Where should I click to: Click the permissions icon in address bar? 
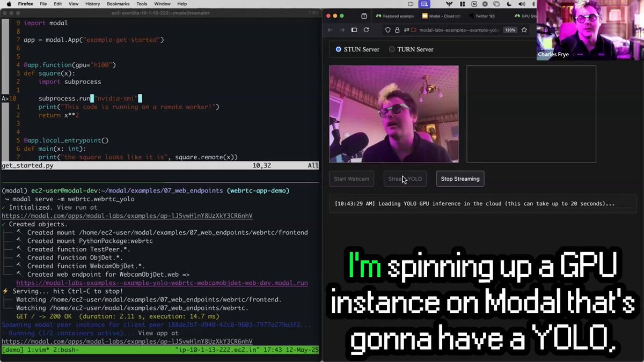[407, 30]
